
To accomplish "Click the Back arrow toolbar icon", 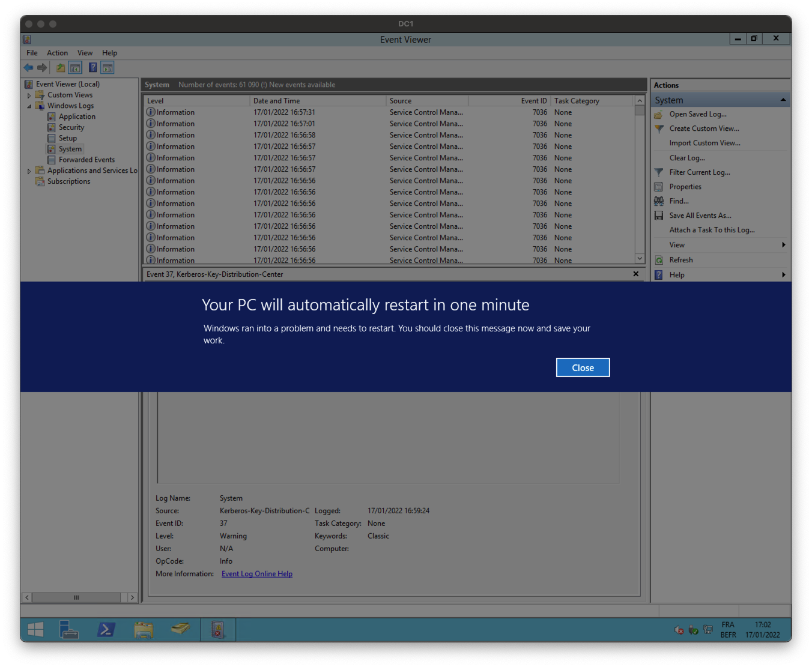I will tap(28, 68).
